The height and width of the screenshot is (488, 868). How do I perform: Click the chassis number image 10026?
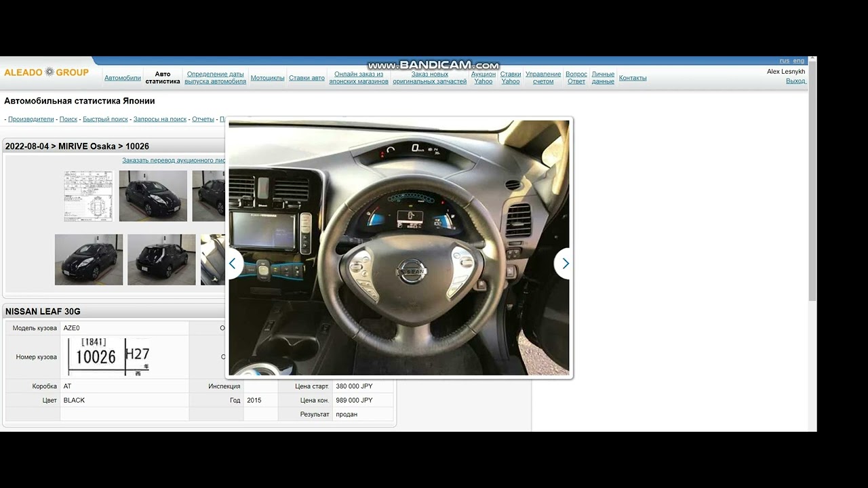pos(109,357)
